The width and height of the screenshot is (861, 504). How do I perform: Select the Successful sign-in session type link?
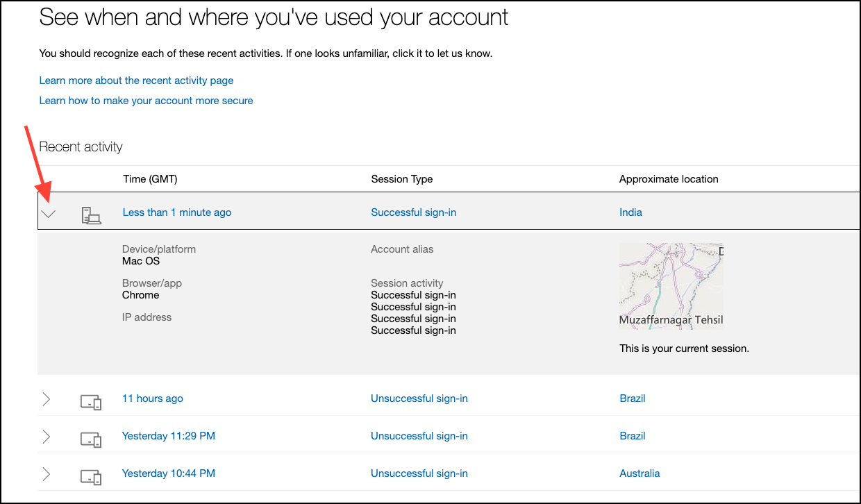pos(414,212)
